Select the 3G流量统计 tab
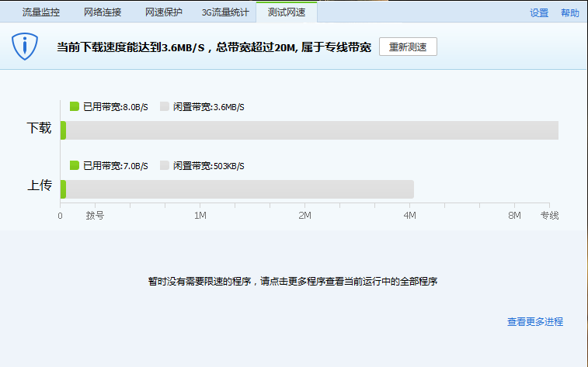 click(225, 12)
